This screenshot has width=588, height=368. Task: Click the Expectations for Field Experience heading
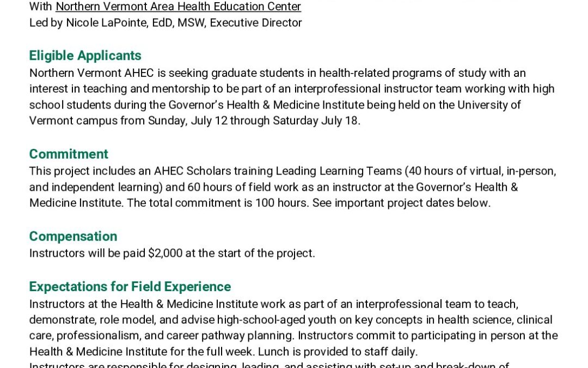(x=130, y=287)
